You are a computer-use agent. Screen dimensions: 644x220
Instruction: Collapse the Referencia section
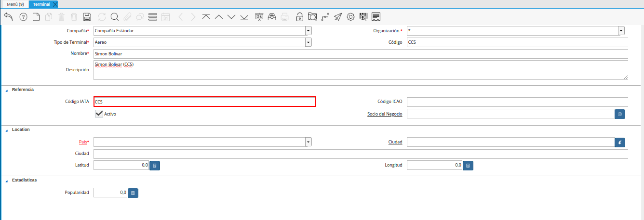pyautogui.click(x=7, y=90)
